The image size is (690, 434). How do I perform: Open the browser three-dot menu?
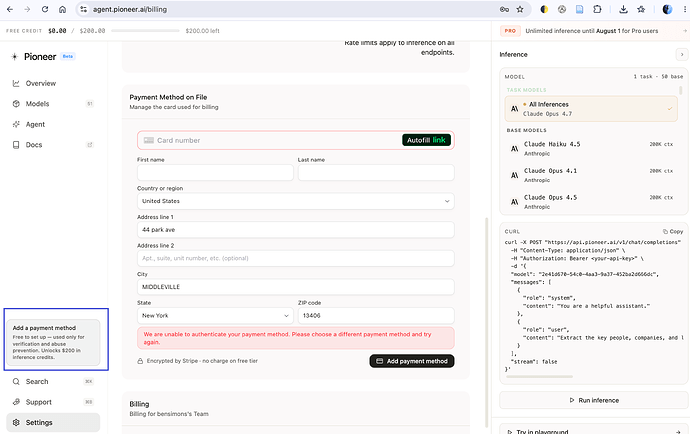click(685, 9)
